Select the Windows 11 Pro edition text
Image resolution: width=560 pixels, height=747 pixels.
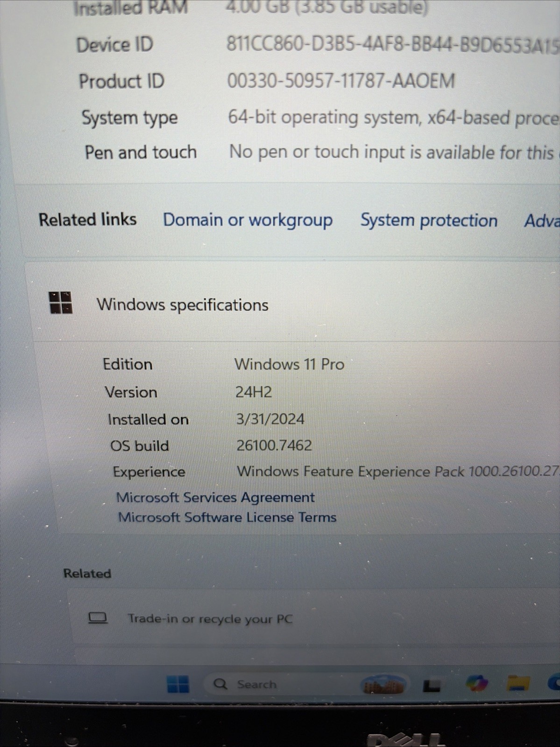click(289, 364)
